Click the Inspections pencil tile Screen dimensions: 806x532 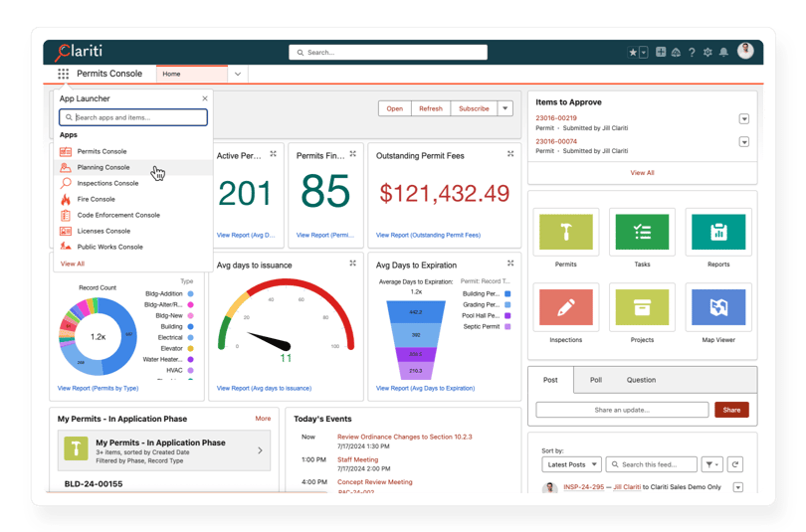[x=565, y=308]
